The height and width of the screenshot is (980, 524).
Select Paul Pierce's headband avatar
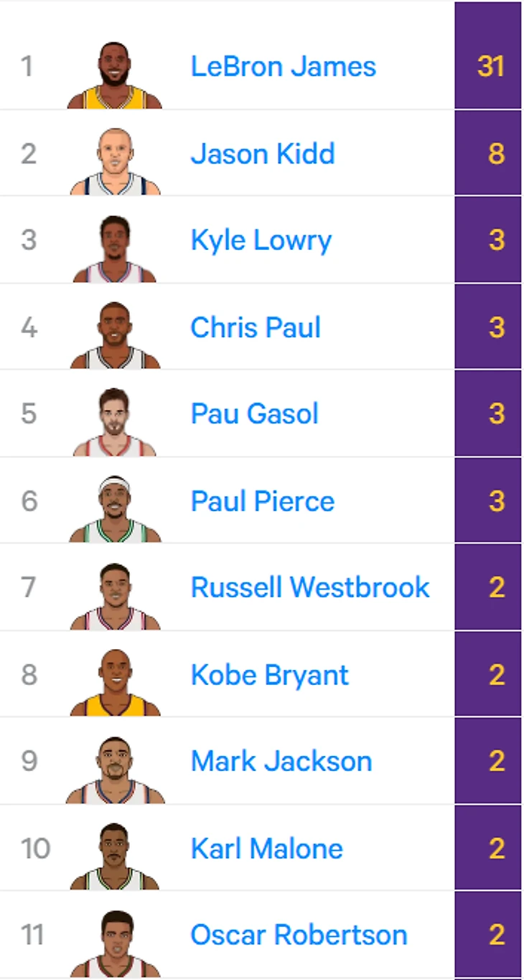[115, 509]
